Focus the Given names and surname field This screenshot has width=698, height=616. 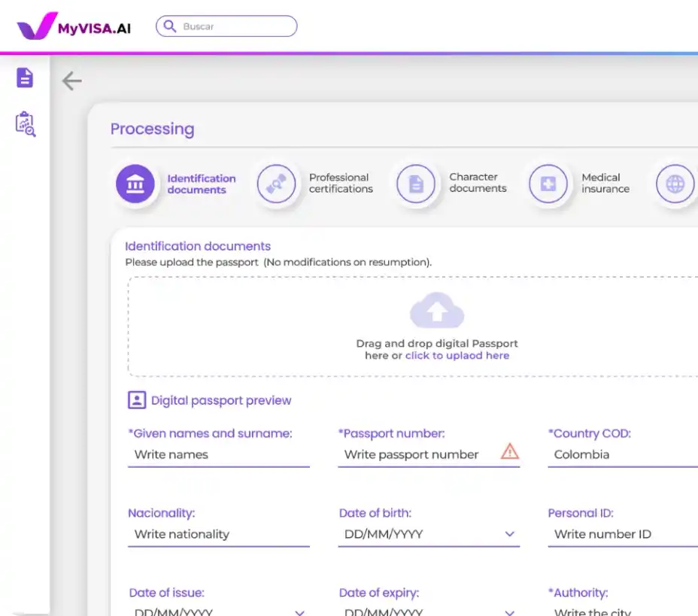pyautogui.click(x=218, y=454)
